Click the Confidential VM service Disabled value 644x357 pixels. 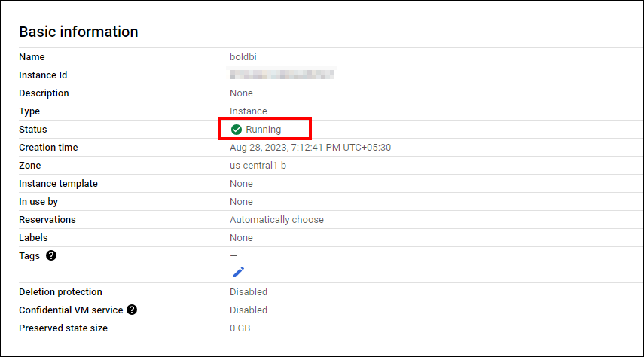point(248,310)
